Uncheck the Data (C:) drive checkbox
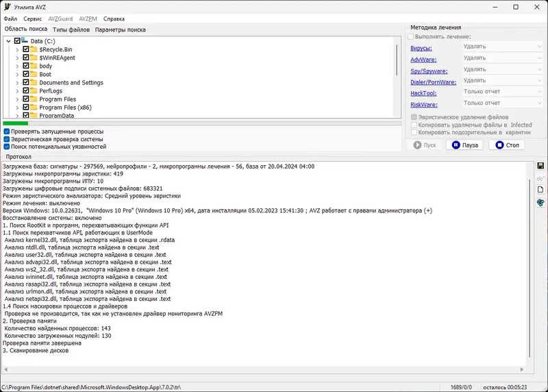The image size is (548, 392). tap(17, 41)
